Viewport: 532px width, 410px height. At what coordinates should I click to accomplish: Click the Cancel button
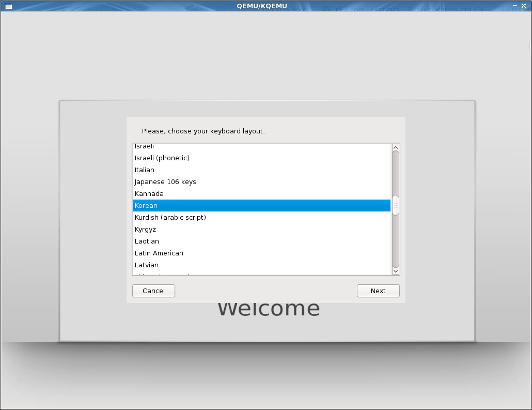click(x=153, y=291)
